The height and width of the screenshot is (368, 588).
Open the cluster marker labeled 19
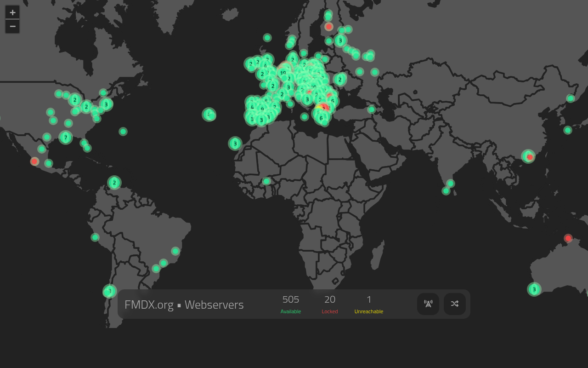click(283, 73)
